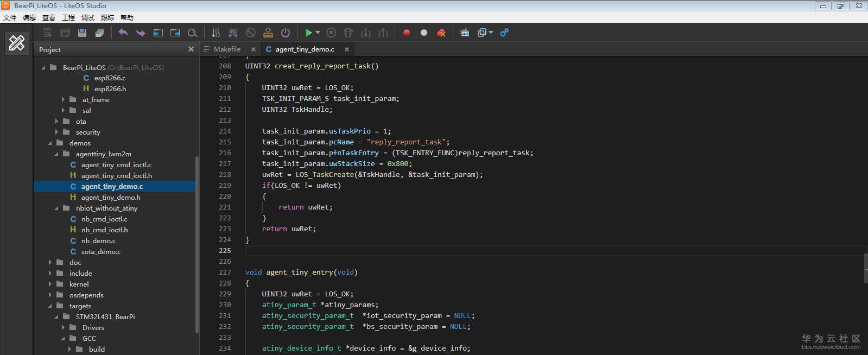Click the Undo arrow icon
This screenshot has width=868, height=355.
point(123,33)
